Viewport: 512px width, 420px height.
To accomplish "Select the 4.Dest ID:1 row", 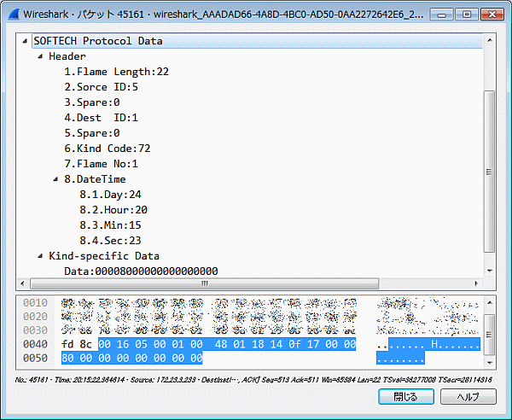I will [101, 118].
